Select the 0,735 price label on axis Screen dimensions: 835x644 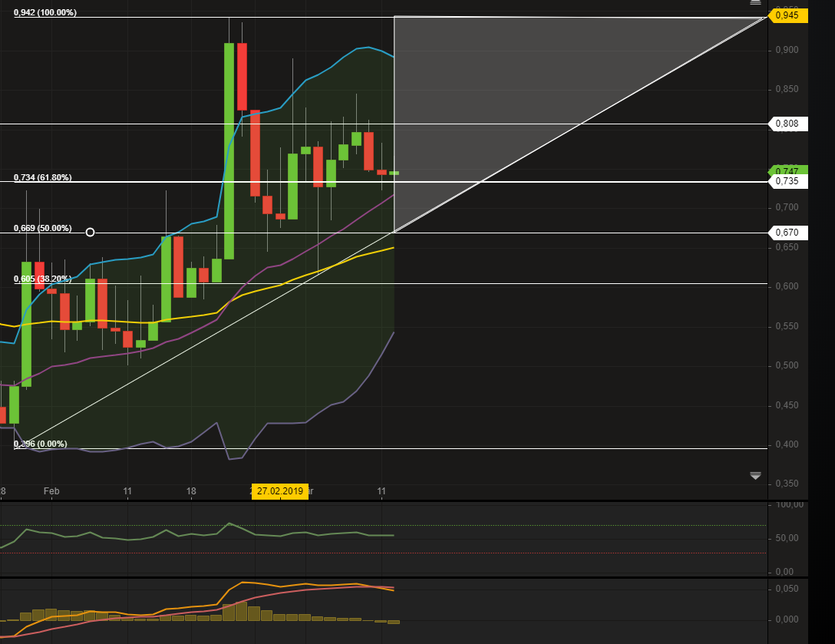(x=788, y=181)
